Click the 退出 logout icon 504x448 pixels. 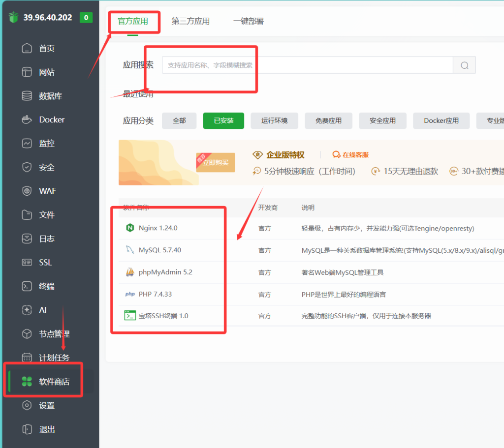27,429
